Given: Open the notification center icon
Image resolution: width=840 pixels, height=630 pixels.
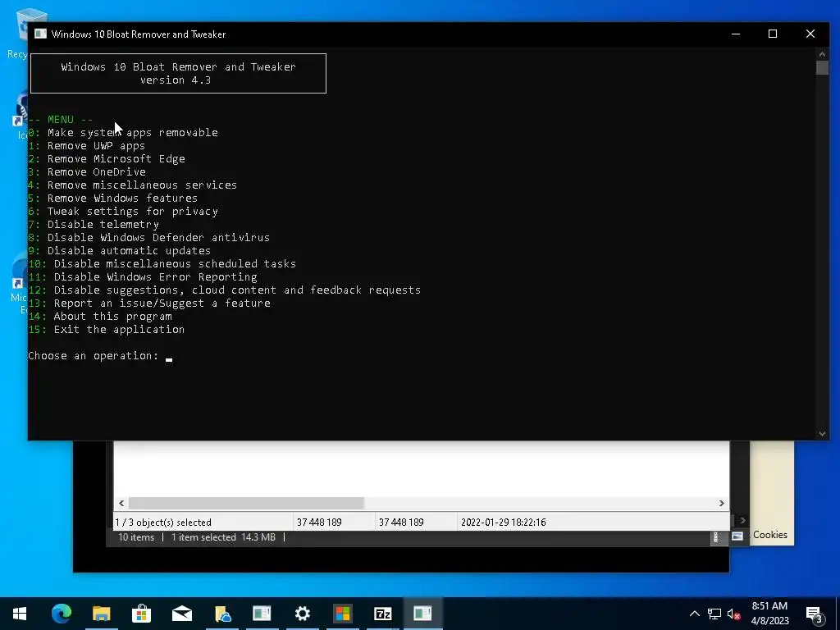Looking at the screenshot, I should pyautogui.click(x=814, y=614).
